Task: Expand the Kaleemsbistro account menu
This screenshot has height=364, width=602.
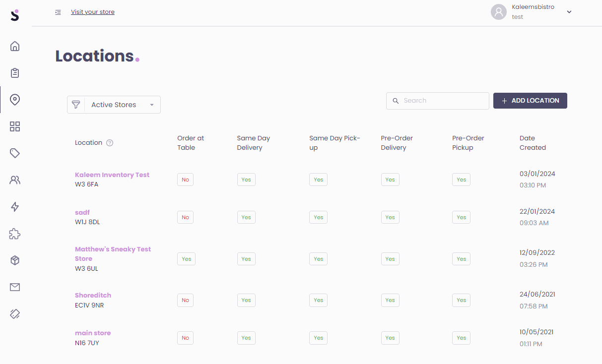Action: click(569, 12)
